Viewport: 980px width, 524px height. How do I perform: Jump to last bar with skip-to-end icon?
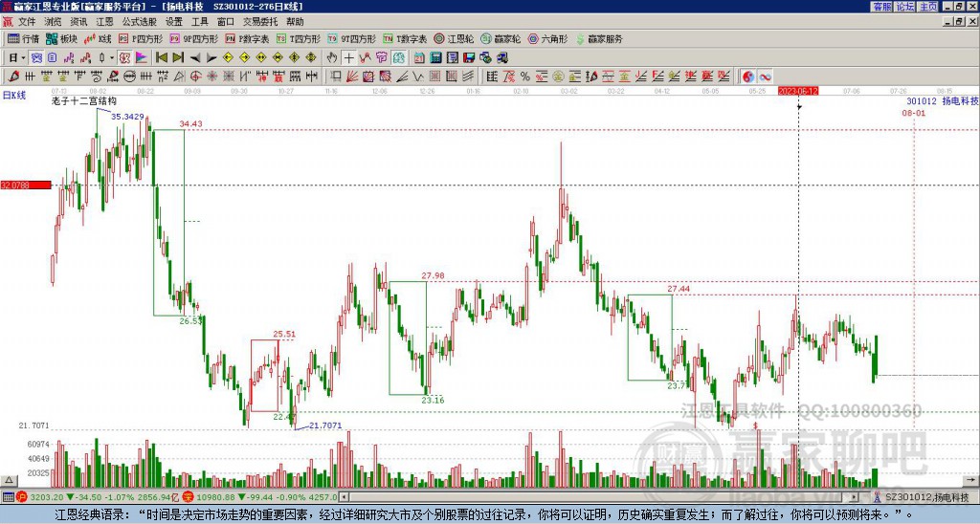click(x=178, y=57)
